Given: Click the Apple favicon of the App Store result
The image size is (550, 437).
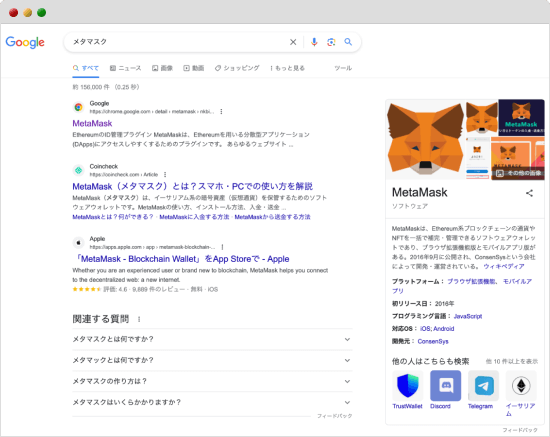Looking at the screenshot, I should pyautogui.click(x=79, y=242).
